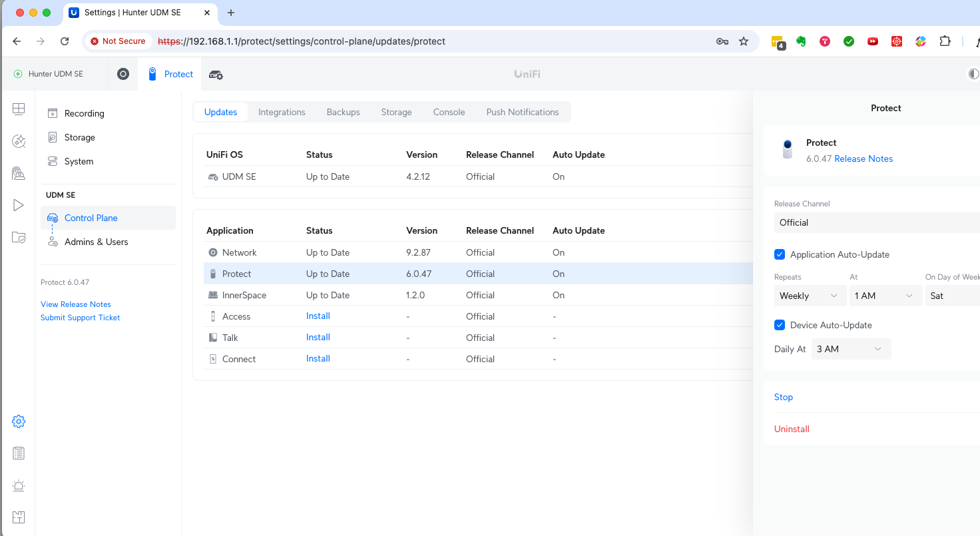The height and width of the screenshot is (536, 980).
Task: Stop the Protect application
Action: coord(784,397)
